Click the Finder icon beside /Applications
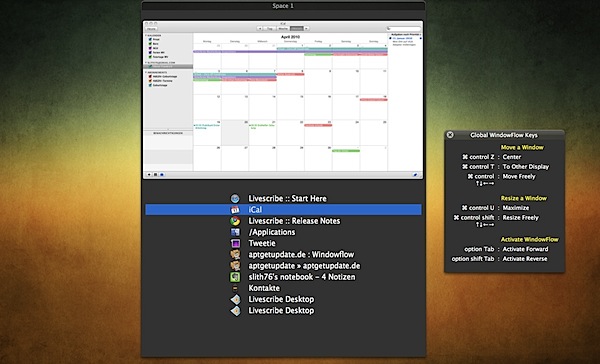600x364 pixels. click(235, 232)
